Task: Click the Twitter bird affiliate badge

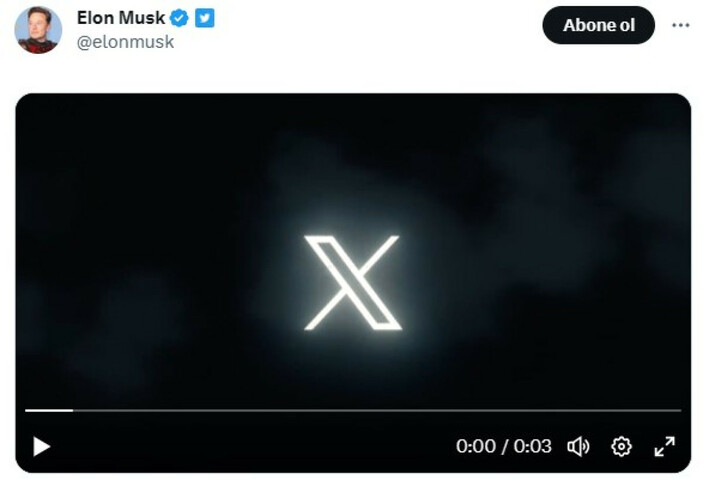Action: [204, 18]
